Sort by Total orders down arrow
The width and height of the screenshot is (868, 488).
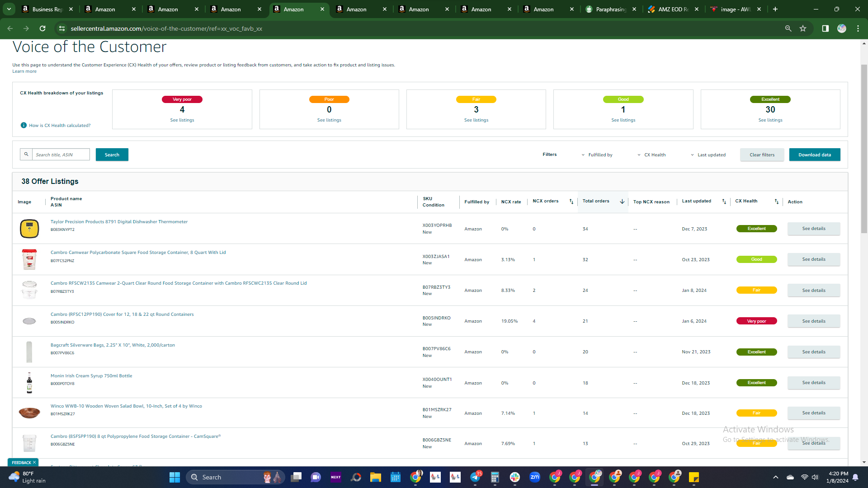coord(622,202)
